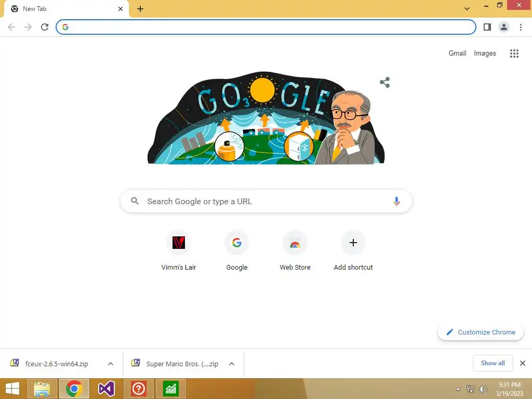
Task: Select the New Tab tab
Action: 66,9
